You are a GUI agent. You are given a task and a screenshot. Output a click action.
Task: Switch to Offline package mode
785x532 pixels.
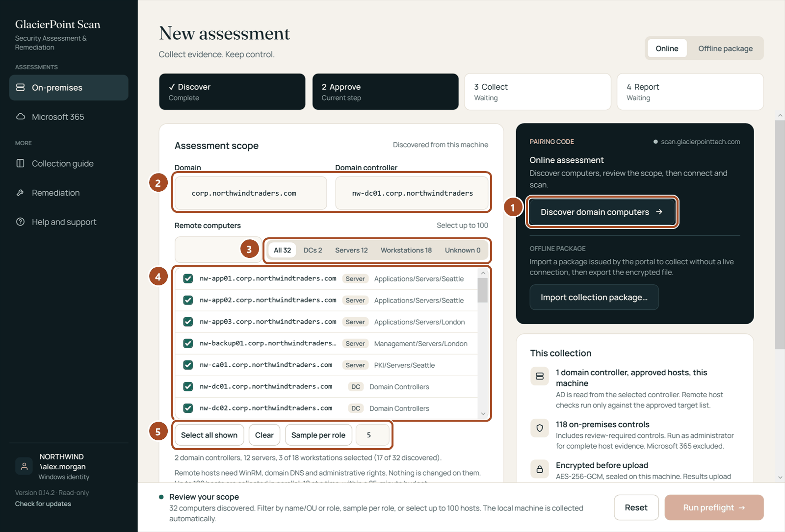coord(725,49)
